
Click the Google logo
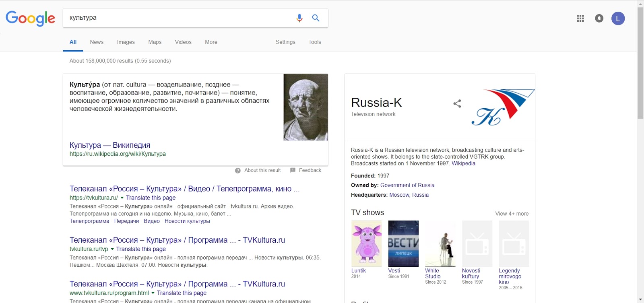[x=30, y=18]
